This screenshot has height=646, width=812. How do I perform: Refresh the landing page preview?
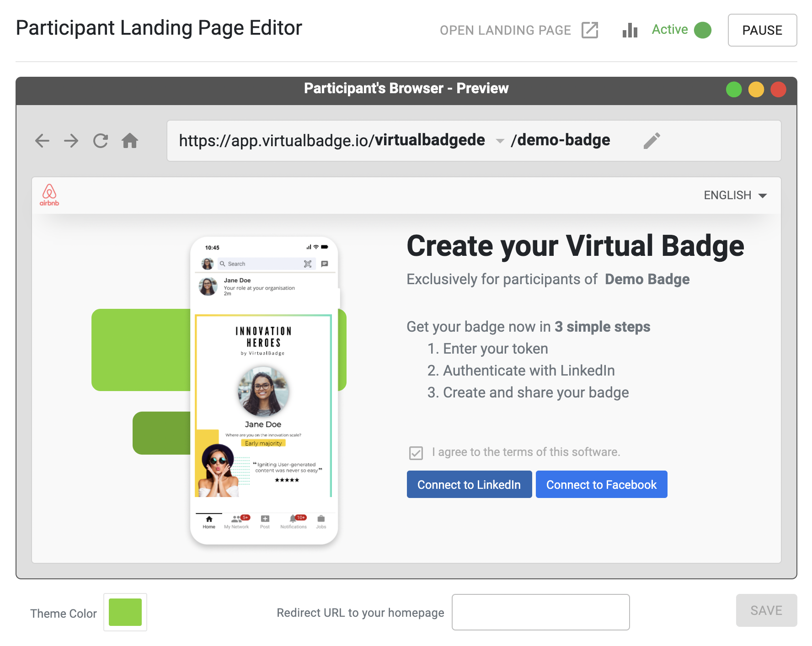click(x=100, y=141)
